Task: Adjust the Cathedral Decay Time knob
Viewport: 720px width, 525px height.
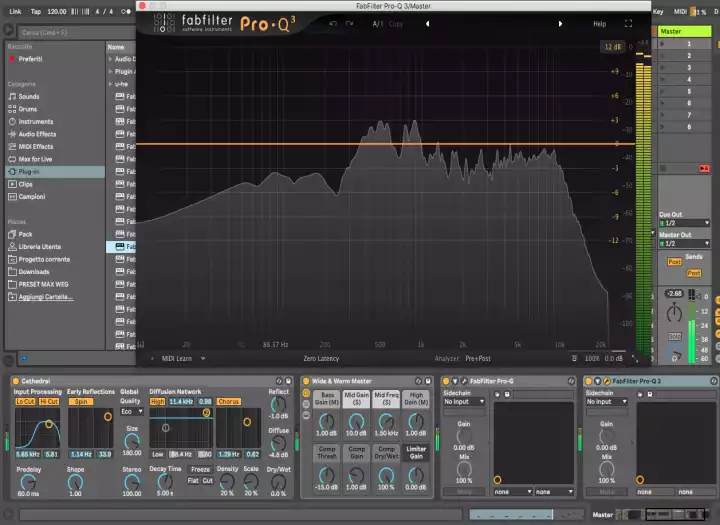Action: click(165, 481)
